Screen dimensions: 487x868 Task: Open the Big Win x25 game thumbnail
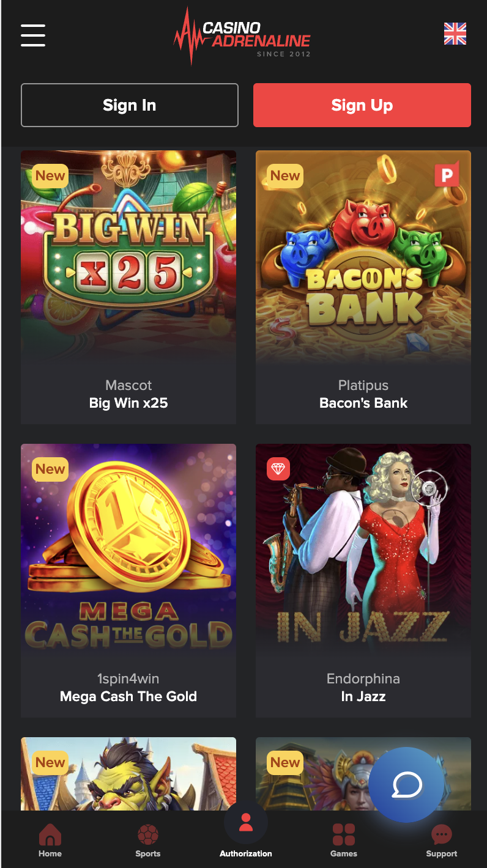[128, 257]
